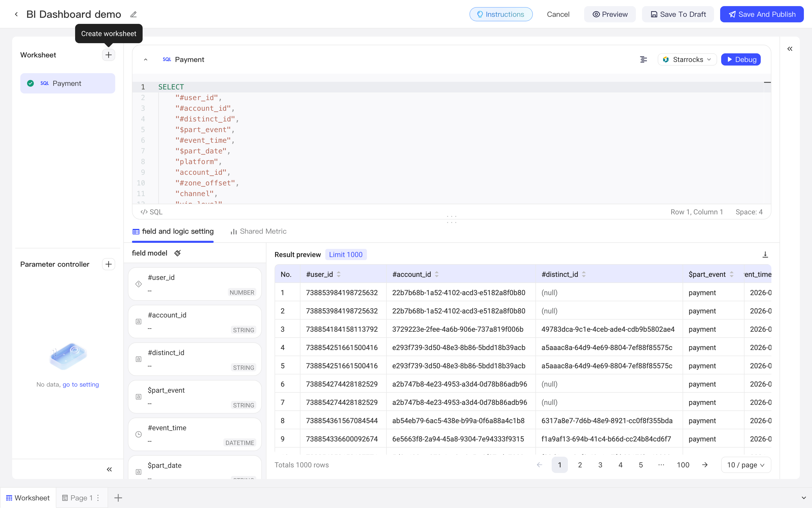Clear field model settings icon
This screenshot has width=812, height=508.
coord(178,253)
